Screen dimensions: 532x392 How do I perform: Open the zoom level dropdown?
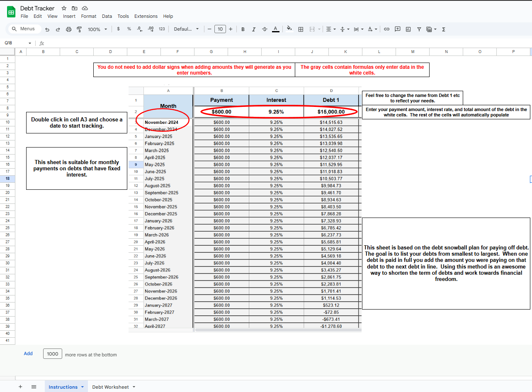(x=97, y=29)
